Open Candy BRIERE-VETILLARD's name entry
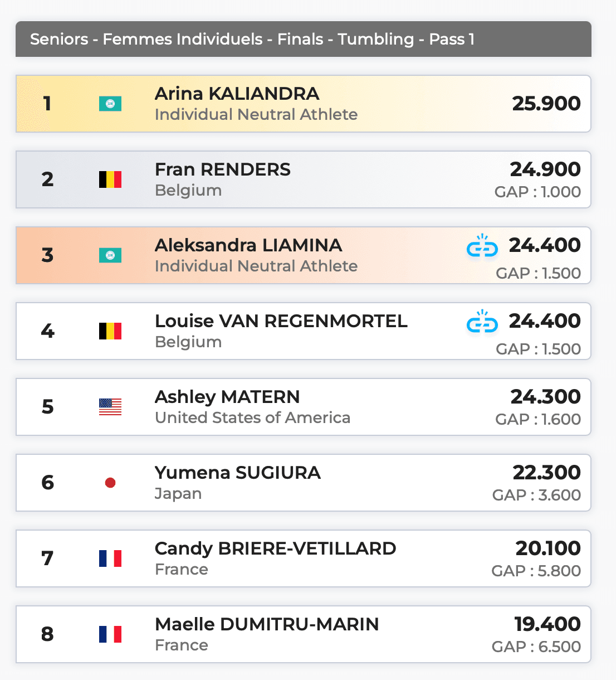The width and height of the screenshot is (616, 680). tap(275, 548)
